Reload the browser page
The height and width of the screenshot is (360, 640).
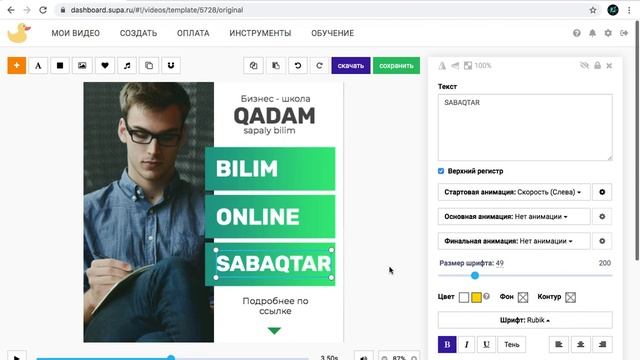pos(43,10)
